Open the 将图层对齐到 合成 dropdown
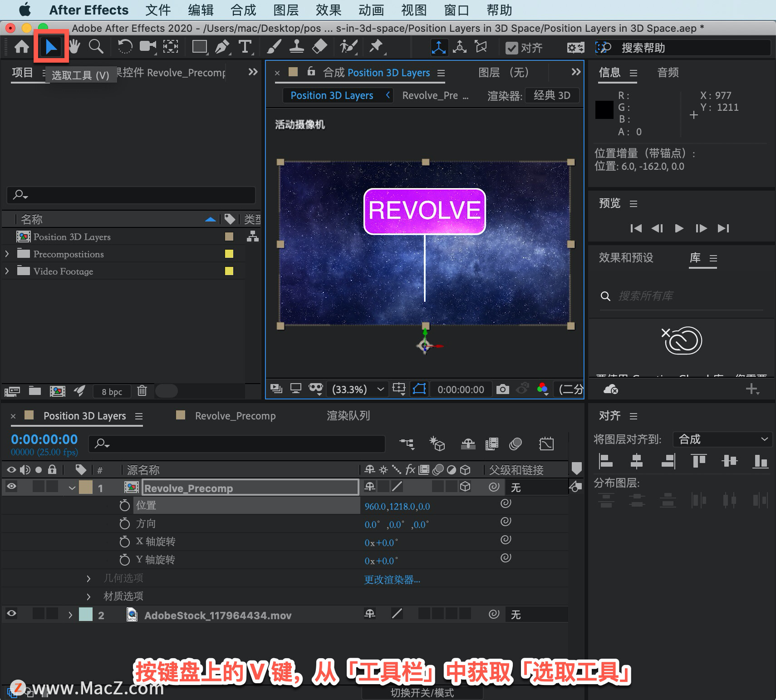776x700 pixels. pos(722,439)
